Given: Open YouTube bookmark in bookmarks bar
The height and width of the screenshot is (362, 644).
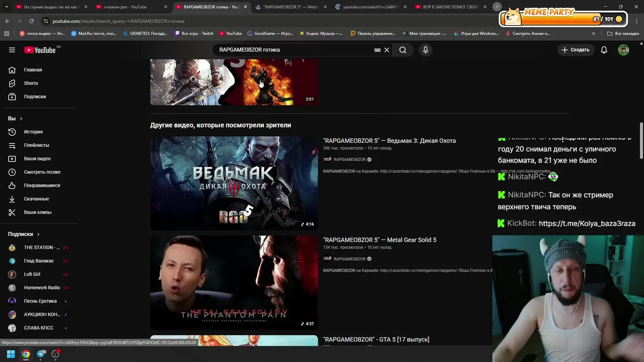Looking at the screenshot, I should (x=230, y=34).
